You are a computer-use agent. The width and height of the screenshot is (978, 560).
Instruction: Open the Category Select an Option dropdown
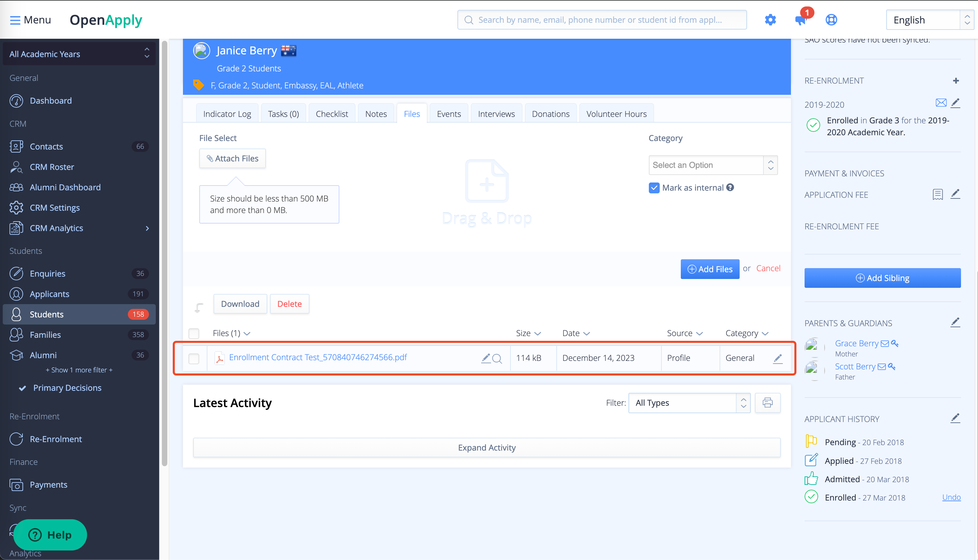tap(713, 165)
